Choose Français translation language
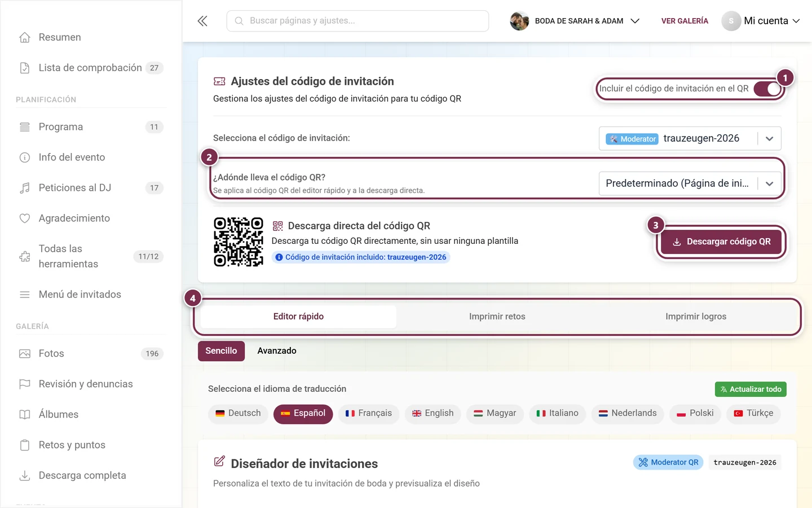 click(x=369, y=414)
